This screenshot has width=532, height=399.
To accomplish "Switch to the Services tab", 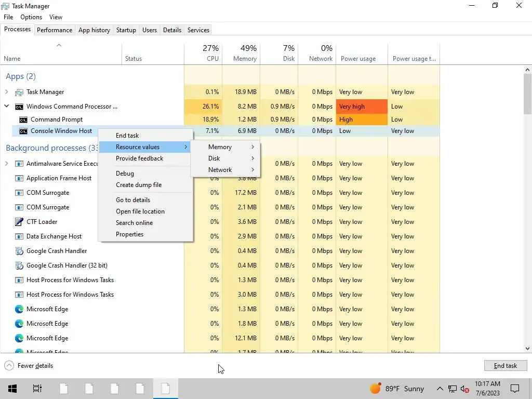I will (198, 30).
